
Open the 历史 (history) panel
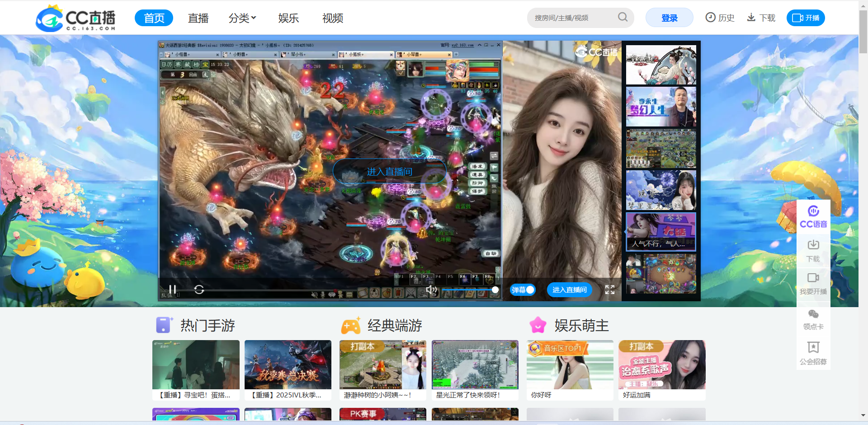[x=720, y=17]
